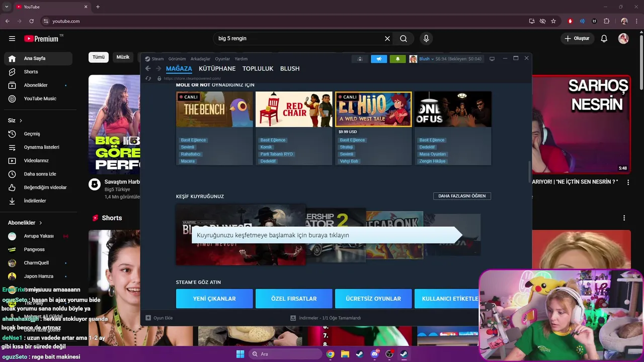Click the YouTube Premium logo
This screenshot has width=644, height=362.
[42, 39]
